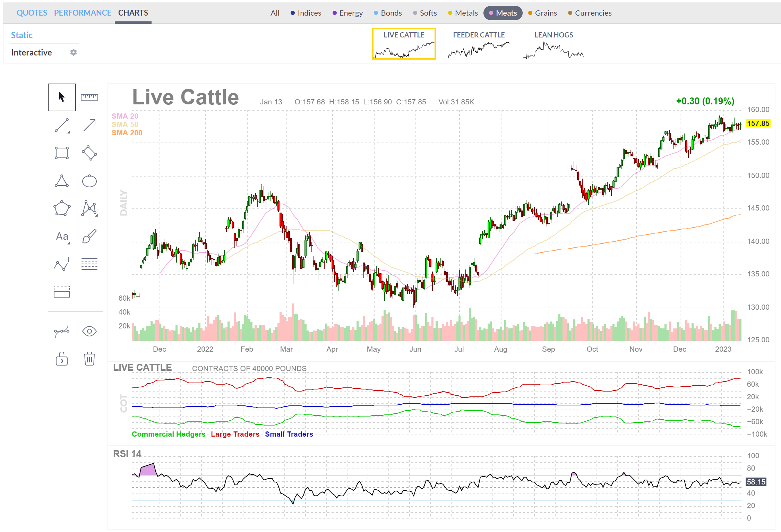Select the triangle shape tool
This screenshot has width=781, height=532.
62,181
